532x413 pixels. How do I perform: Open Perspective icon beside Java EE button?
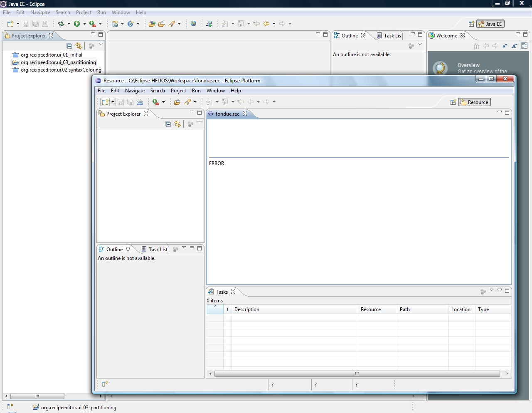click(x=471, y=24)
